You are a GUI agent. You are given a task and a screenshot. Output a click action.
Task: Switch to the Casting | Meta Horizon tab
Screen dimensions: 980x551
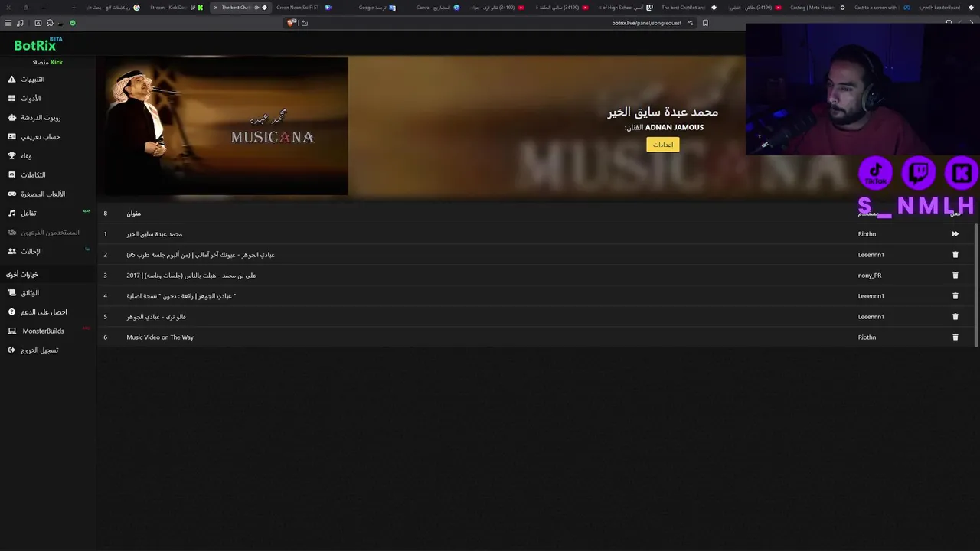(816, 8)
